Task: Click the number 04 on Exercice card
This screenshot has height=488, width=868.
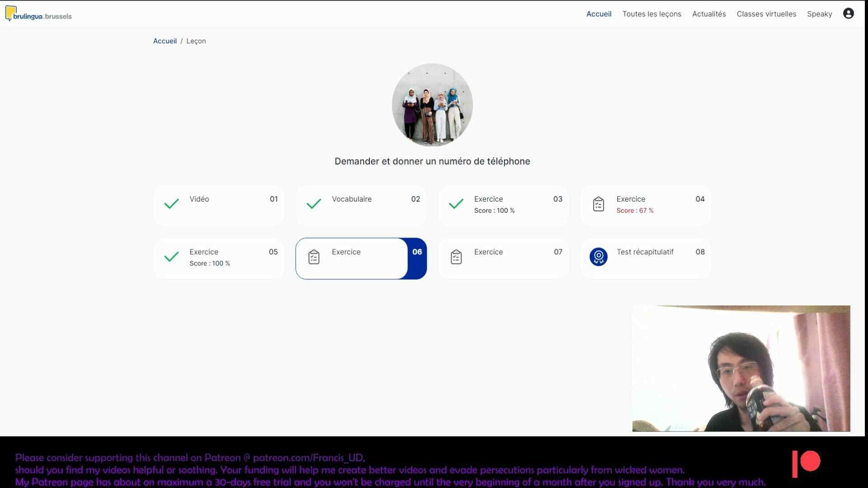Action: [x=700, y=199]
